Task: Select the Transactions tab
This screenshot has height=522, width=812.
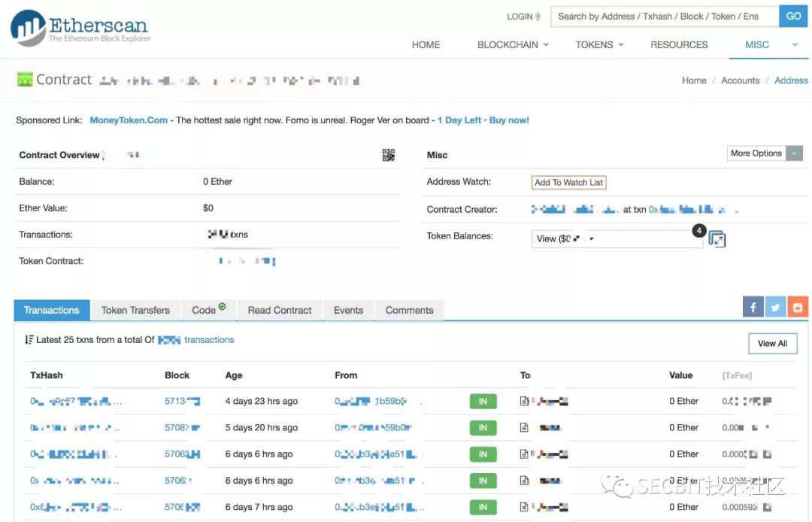Action: pos(52,310)
